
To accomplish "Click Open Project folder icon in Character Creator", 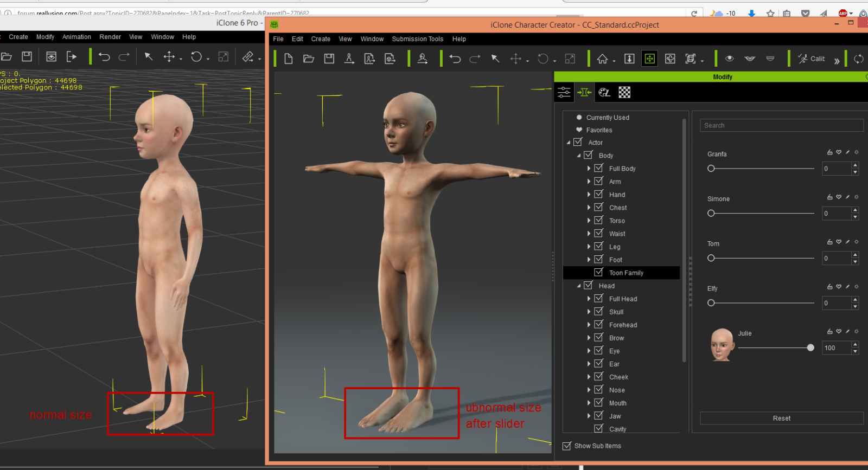I will 309,59.
